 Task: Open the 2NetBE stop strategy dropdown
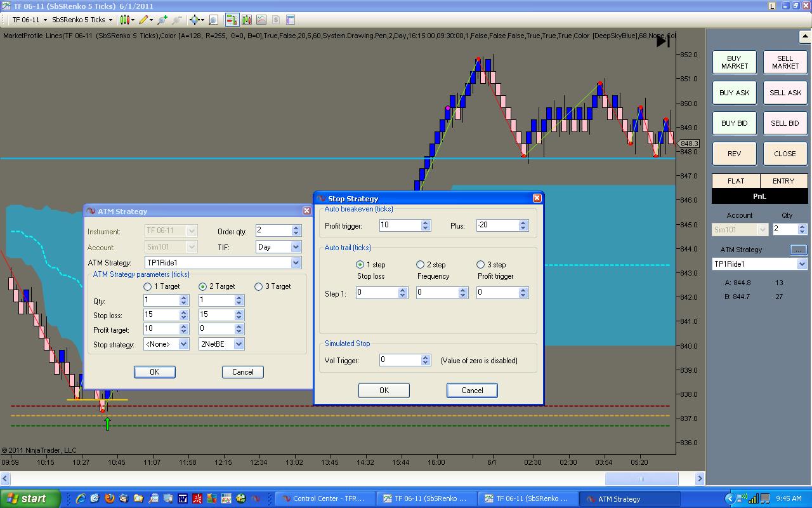coord(239,344)
